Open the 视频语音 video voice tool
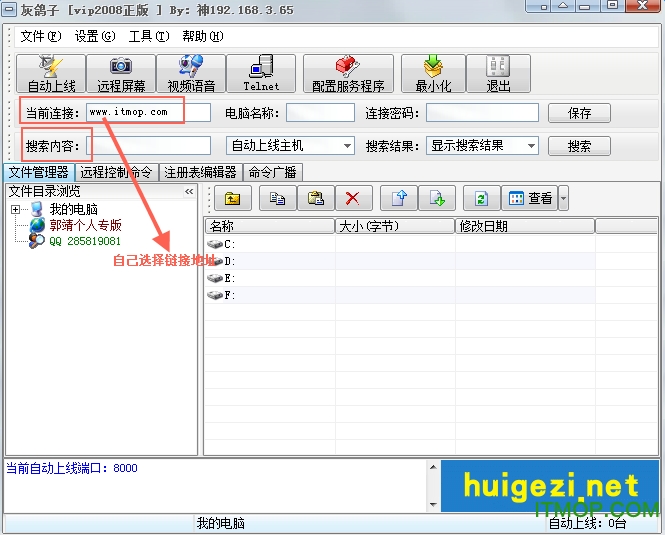The image size is (665, 535). pyautogui.click(x=191, y=73)
